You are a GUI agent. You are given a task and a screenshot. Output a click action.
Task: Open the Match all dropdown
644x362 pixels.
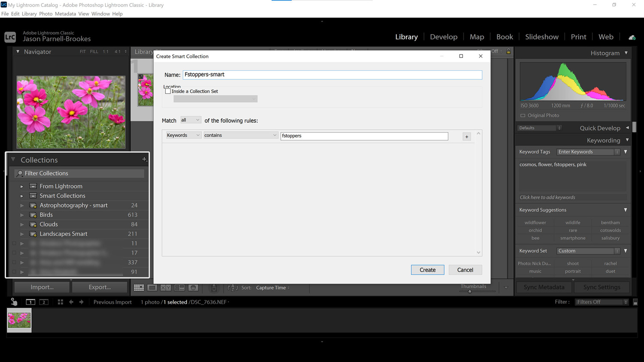(x=190, y=120)
